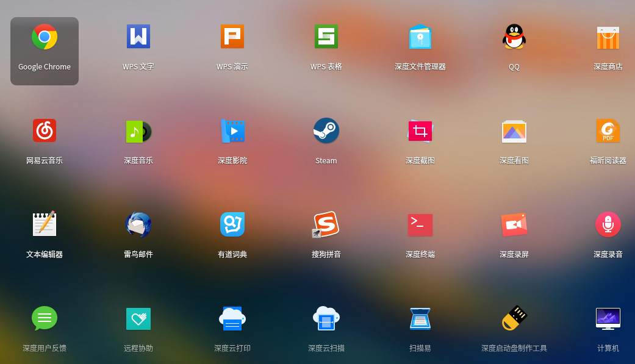Launch the Steam app icon
Screen dimensions: 635x364
[x=326, y=130]
